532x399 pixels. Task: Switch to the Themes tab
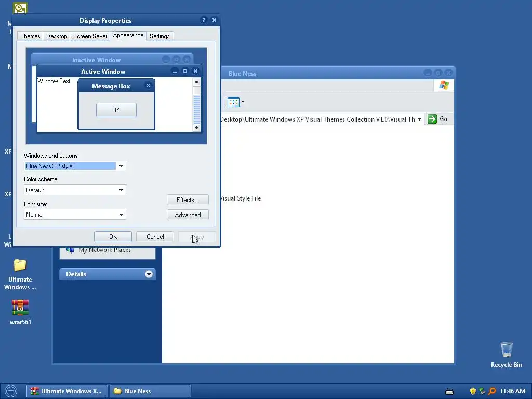click(x=30, y=36)
